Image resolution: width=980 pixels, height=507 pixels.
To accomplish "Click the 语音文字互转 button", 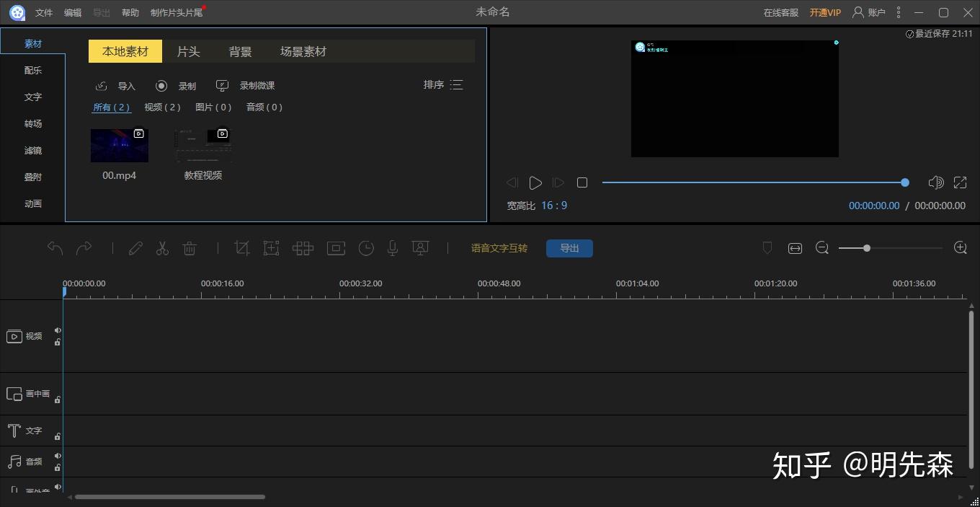I will coord(499,247).
